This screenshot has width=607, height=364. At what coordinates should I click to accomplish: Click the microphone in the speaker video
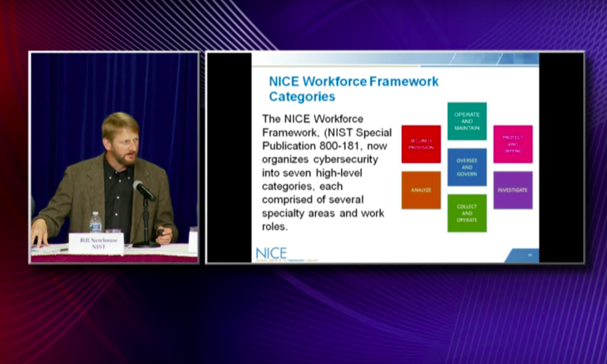144,190
